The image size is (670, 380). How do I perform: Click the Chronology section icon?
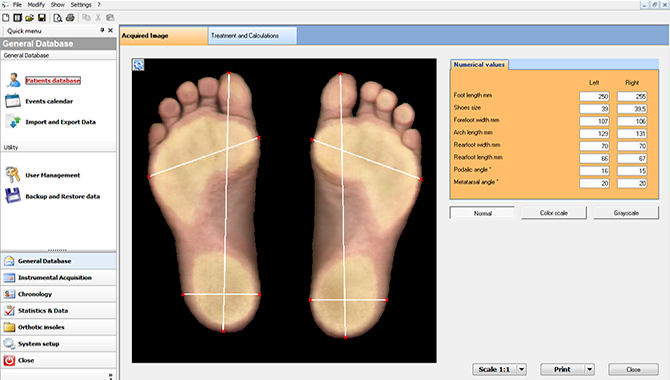9,294
